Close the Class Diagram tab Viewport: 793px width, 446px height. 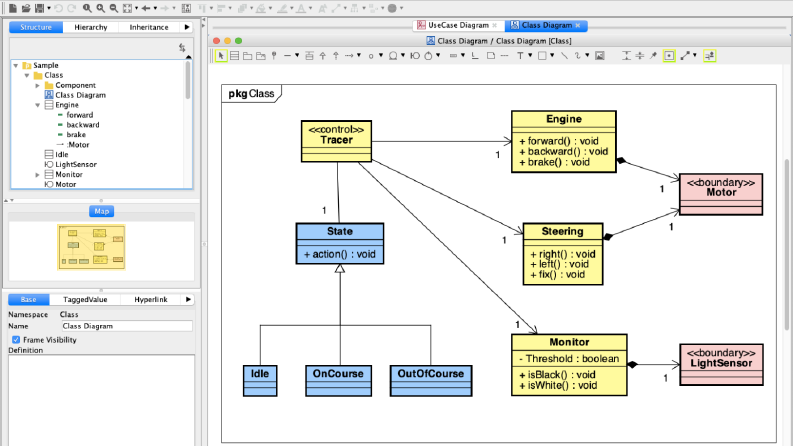[x=578, y=25]
